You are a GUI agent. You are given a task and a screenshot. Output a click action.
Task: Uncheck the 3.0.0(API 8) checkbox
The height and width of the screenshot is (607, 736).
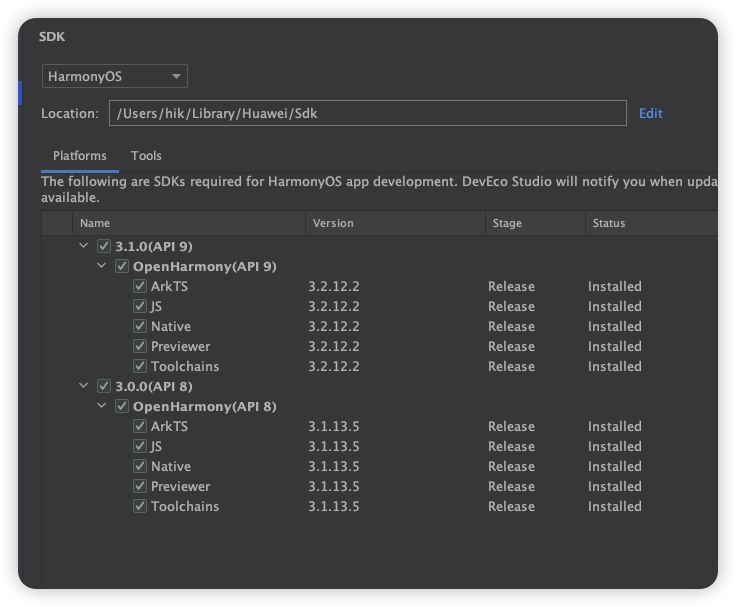[104, 386]
